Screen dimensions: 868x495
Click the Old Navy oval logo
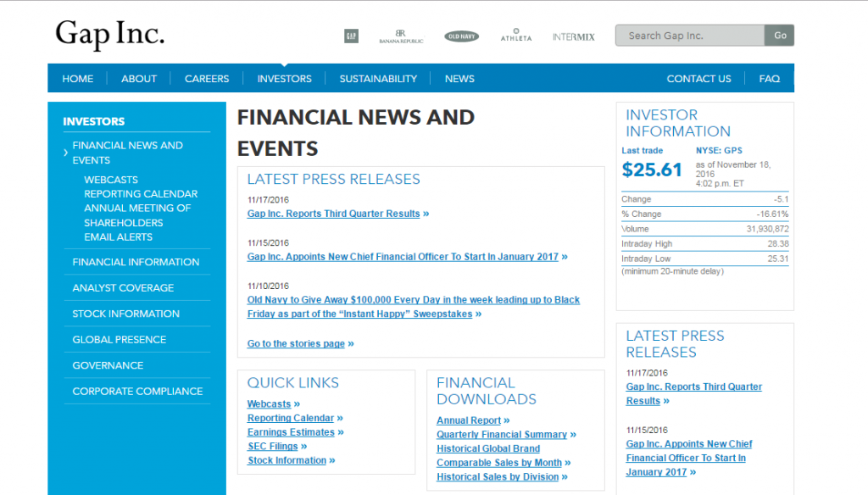[461, 36]
